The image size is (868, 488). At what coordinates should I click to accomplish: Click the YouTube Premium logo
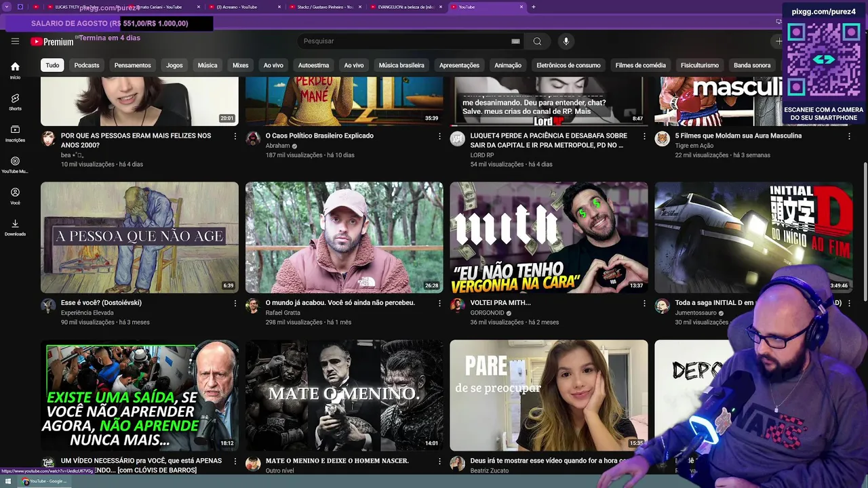click(52, 41)
